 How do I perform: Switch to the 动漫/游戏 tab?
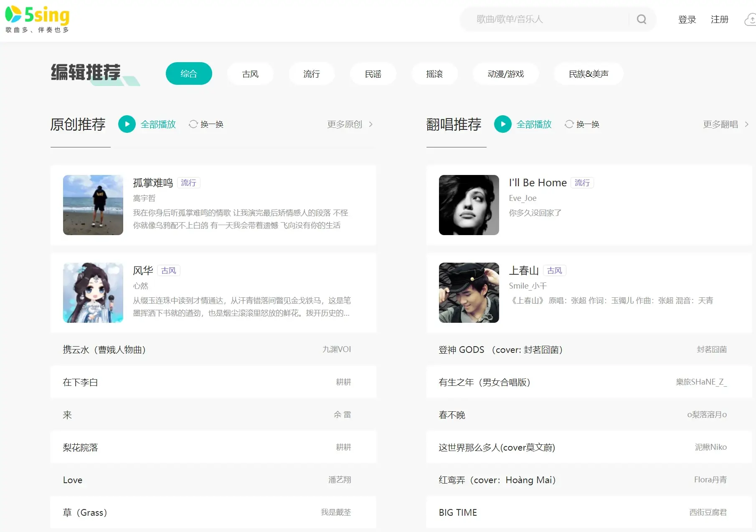[x=505, y=74]
